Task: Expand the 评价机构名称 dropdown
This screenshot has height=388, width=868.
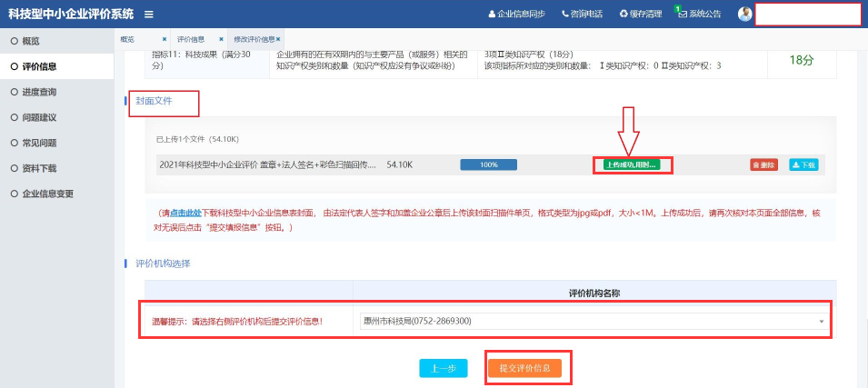Action: point(821,322)
